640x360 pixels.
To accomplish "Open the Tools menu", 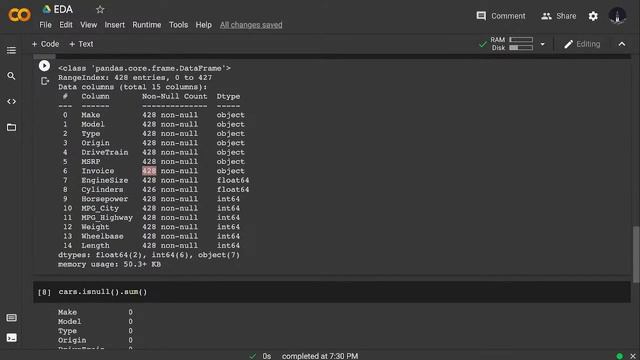I will click(x=178, y=25).
